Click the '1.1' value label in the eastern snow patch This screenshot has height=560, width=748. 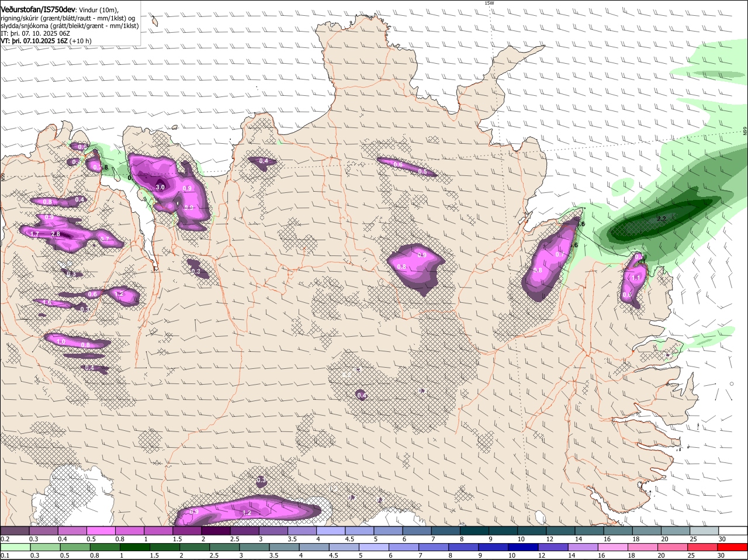(636, 278)
